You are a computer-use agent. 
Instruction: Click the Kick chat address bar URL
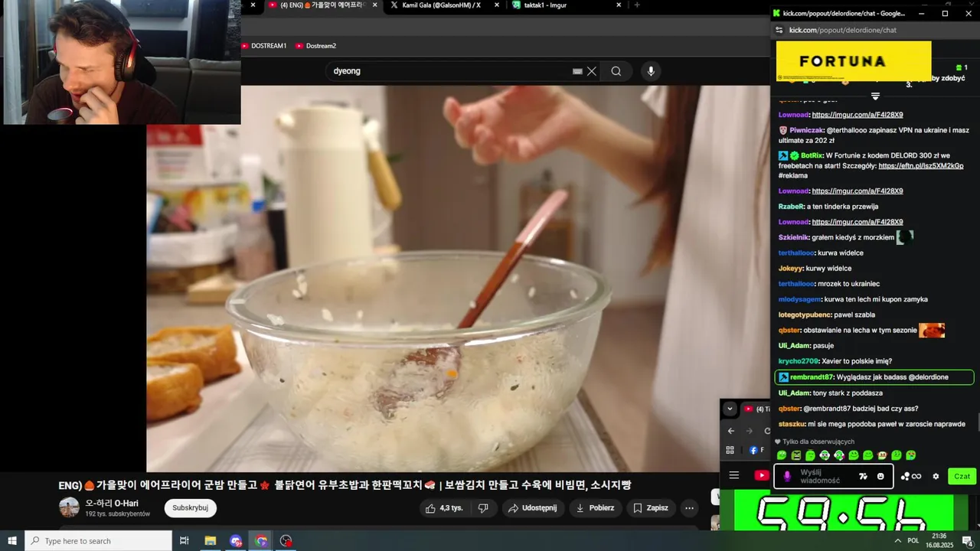(842, 30)
